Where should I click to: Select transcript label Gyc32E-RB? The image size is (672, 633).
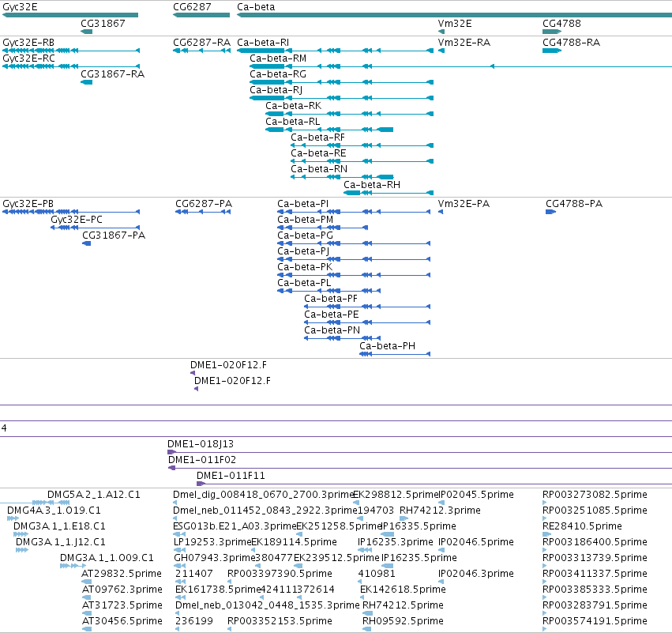coord(28,43)
